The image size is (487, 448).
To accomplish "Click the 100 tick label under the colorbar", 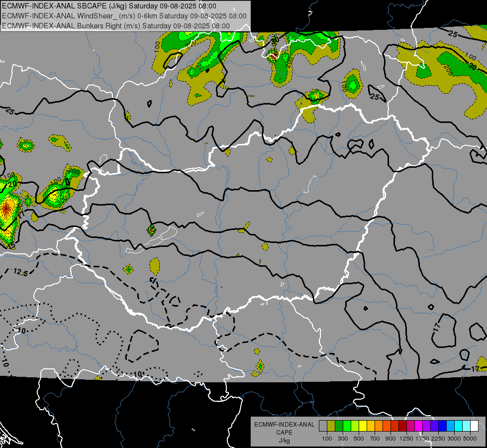I will pos(327,439).
